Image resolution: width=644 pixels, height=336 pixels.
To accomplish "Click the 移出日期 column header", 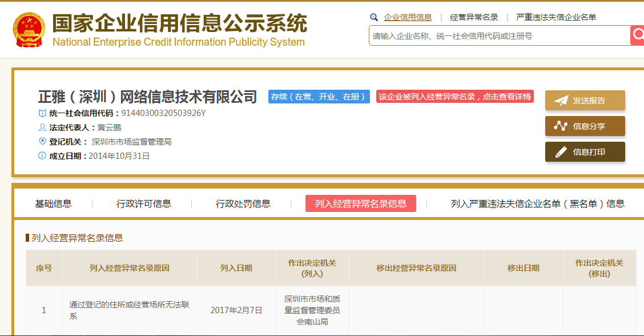I will click(x=524, y=268).
